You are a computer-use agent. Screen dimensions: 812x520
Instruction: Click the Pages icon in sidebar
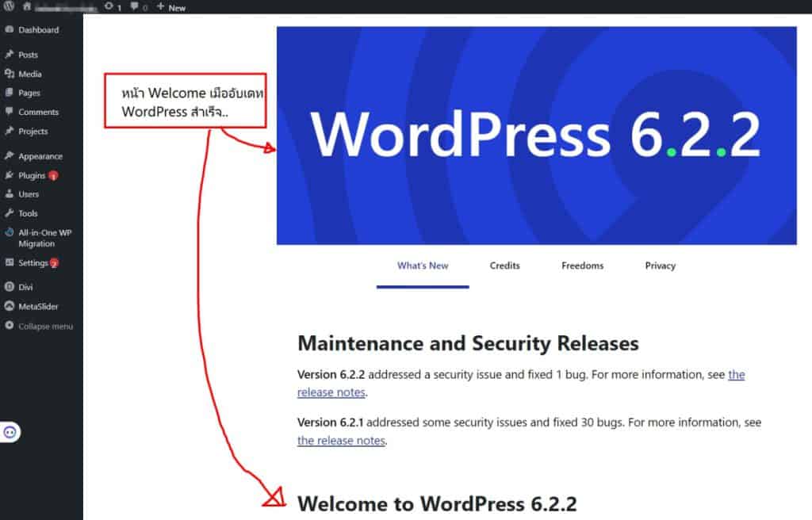[x=10, y=93]
